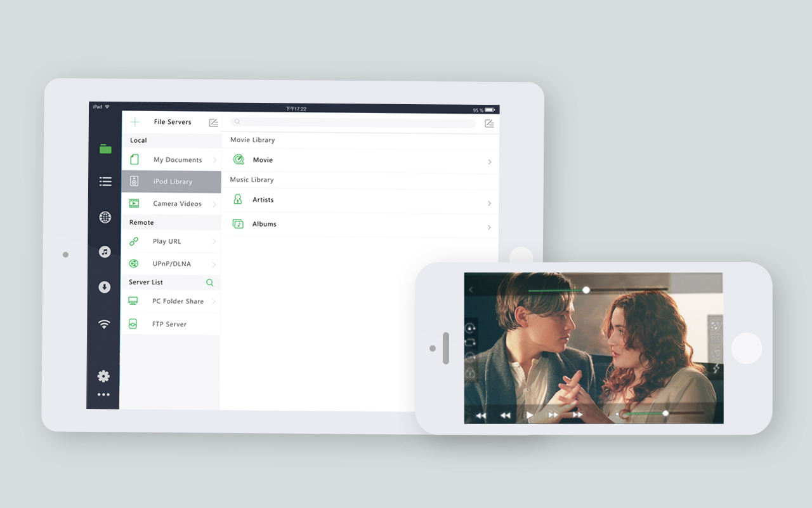Open the downloads arrow icon in sidebar
Viewport: 812px width, 508px height.
point(105,288)
